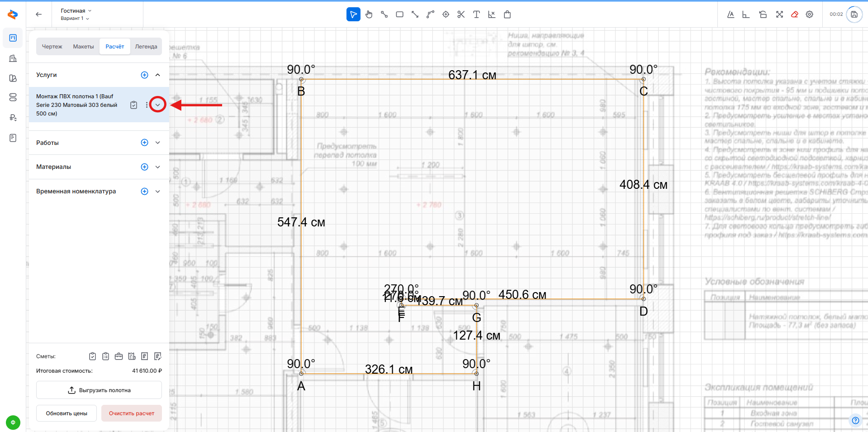Choose the scissors cut tool

[461, 14]
